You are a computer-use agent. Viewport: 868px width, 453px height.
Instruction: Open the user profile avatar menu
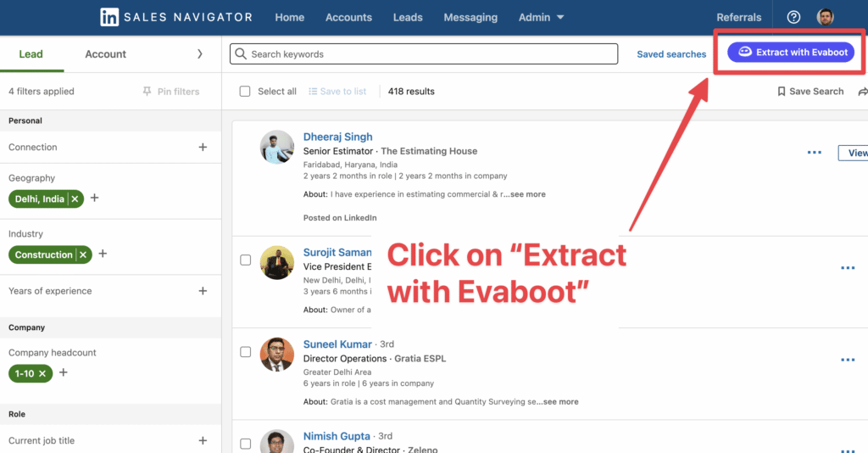tap(825, 17)
